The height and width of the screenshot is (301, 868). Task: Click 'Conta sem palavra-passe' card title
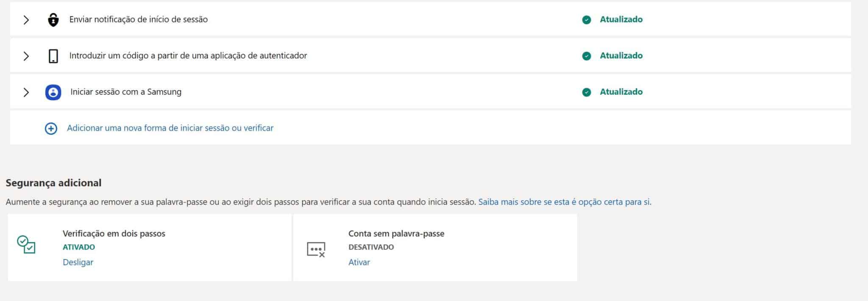click(x=396, y=233)
